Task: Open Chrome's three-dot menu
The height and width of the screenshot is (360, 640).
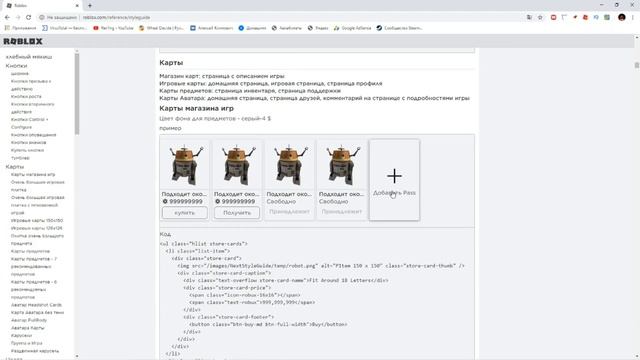Action: [x=633, y=18]
